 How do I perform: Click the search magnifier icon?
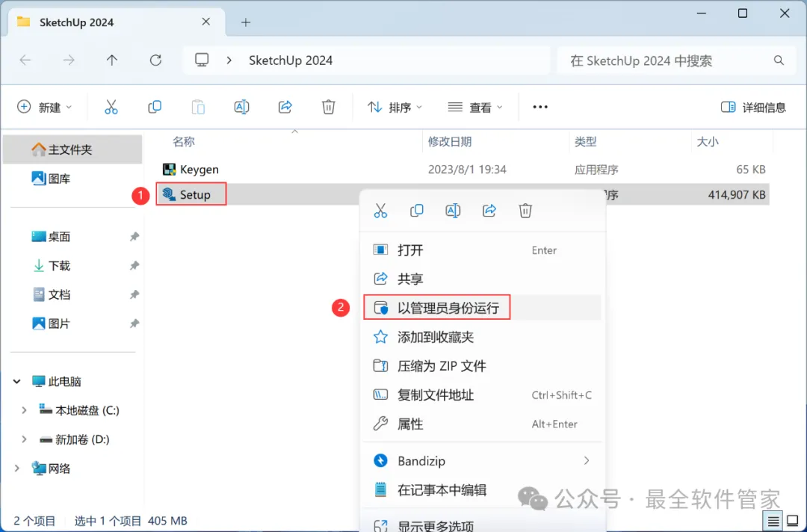779,61
